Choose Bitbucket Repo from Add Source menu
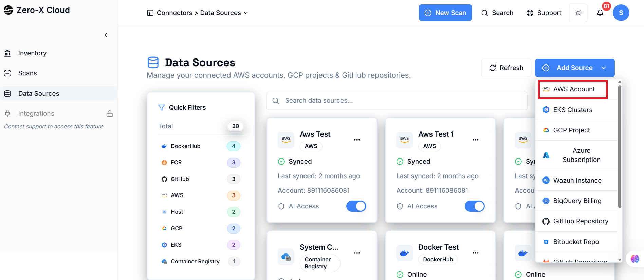The height and width of the screenshot is (280, 644). click(x=576, y=242)
